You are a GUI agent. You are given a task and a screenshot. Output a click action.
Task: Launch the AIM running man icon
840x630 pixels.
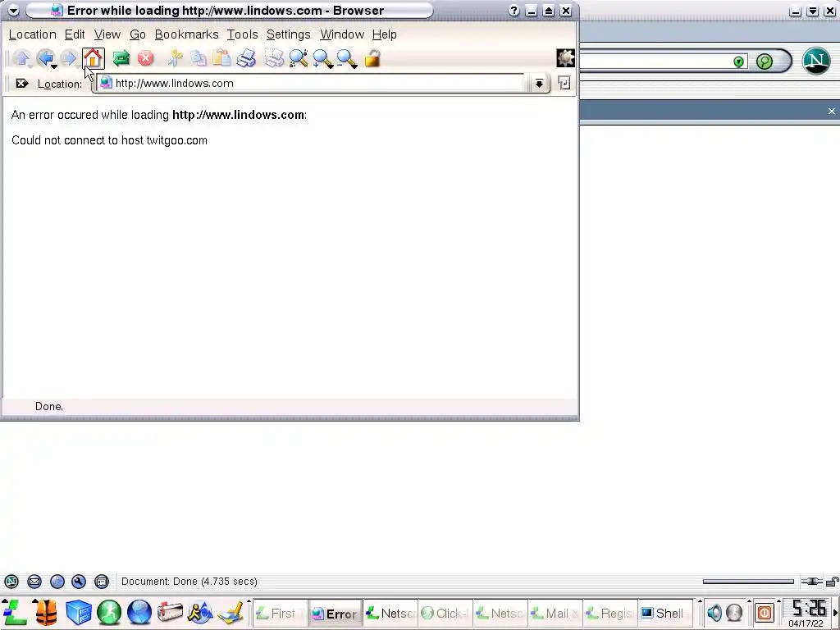(x=200, y=612)
